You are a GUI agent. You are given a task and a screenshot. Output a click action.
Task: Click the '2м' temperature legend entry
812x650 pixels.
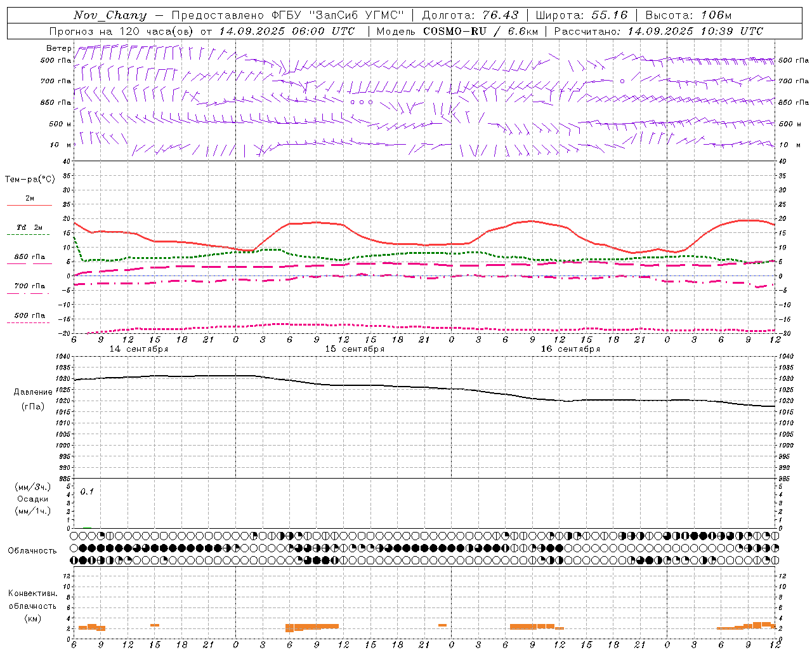click(30, 198)
